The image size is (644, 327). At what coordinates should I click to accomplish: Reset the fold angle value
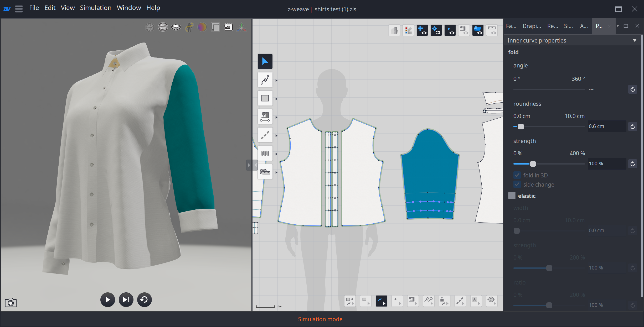(632, 89)
